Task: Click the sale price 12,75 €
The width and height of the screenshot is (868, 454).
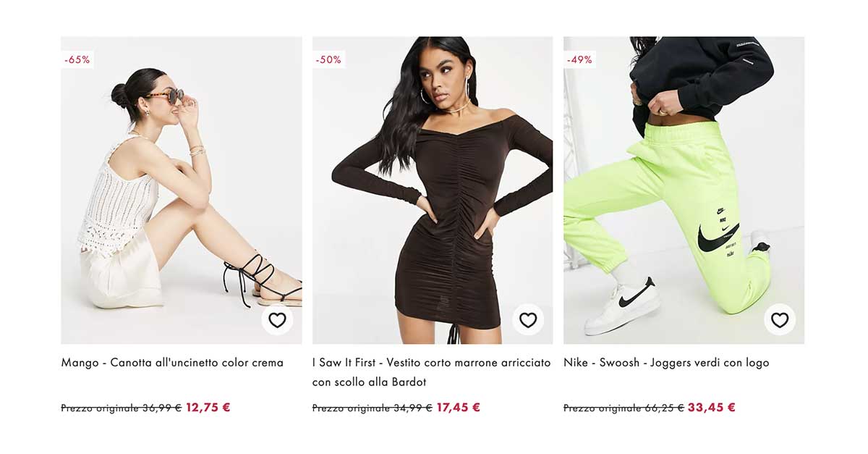Action: [x=208, y=407]
